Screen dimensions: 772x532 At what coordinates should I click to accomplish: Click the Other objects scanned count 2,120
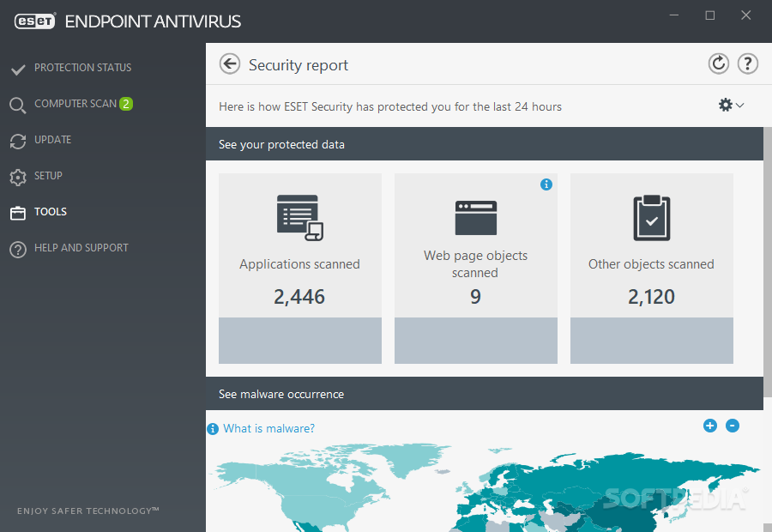[651, 297]
